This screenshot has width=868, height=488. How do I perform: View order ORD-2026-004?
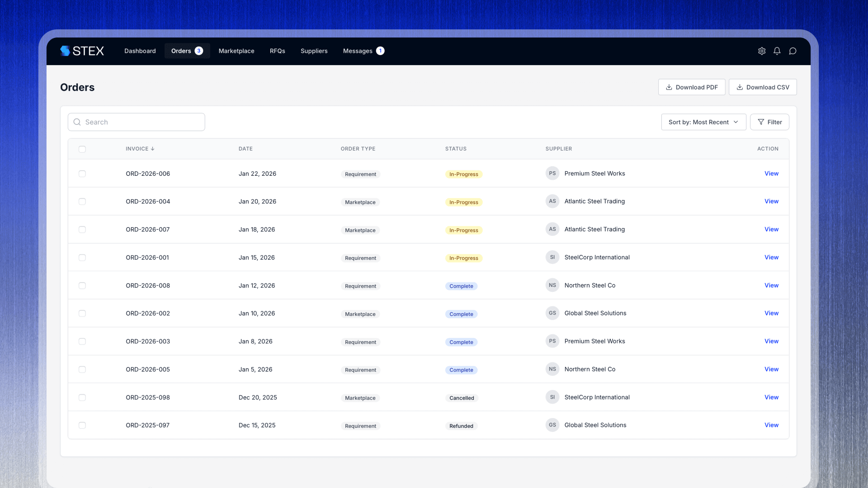click(x=771, y=202)
